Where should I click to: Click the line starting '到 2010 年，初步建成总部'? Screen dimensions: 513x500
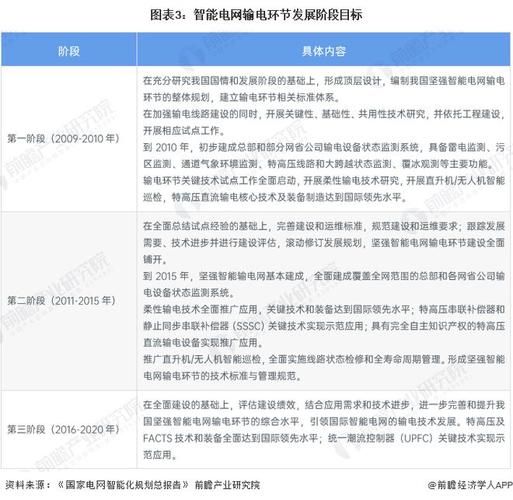pyautogui.click(x=324, y=147)
